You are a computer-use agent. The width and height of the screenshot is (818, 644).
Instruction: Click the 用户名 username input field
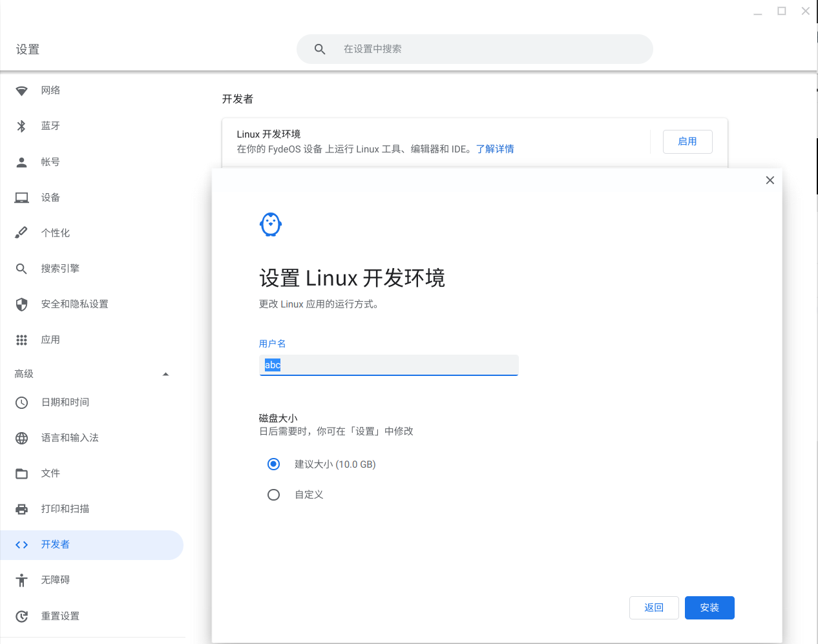pyautogui.click(x=389, y=365)
